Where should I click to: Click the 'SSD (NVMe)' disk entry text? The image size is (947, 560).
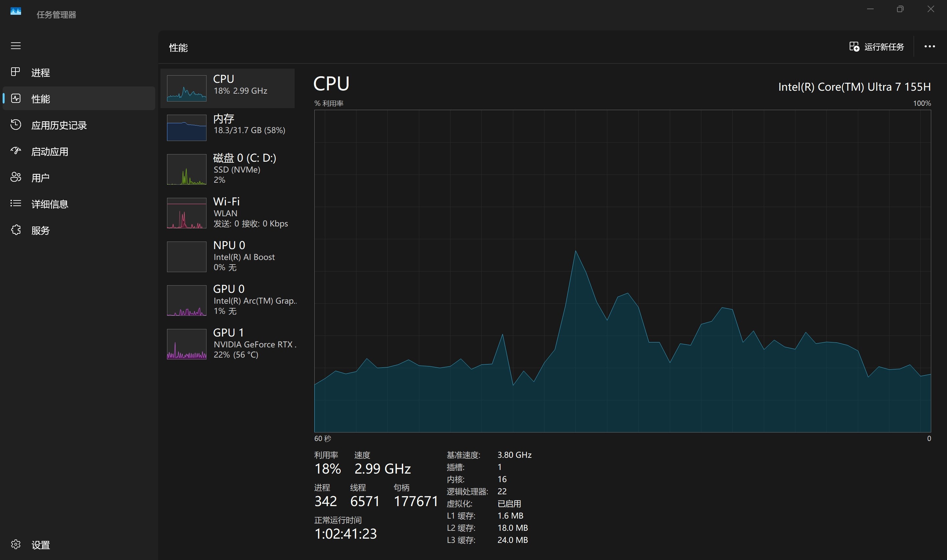point(237,170)
